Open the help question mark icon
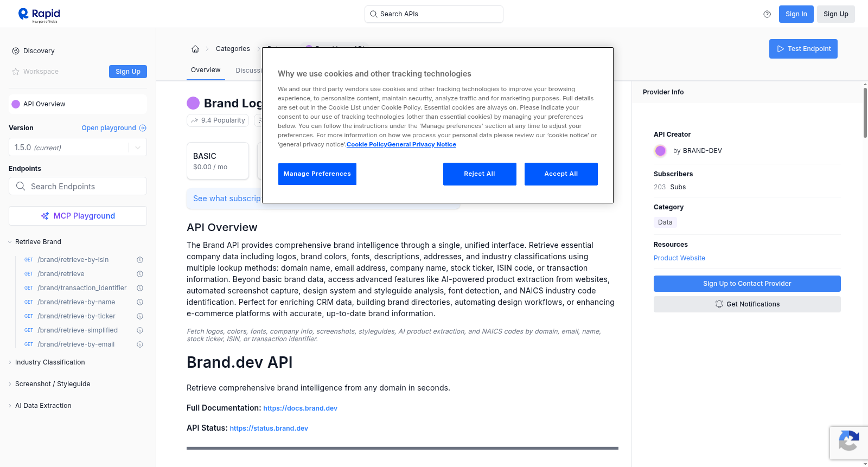The width and height of the screenshot is (868, 467). point(767,14)
